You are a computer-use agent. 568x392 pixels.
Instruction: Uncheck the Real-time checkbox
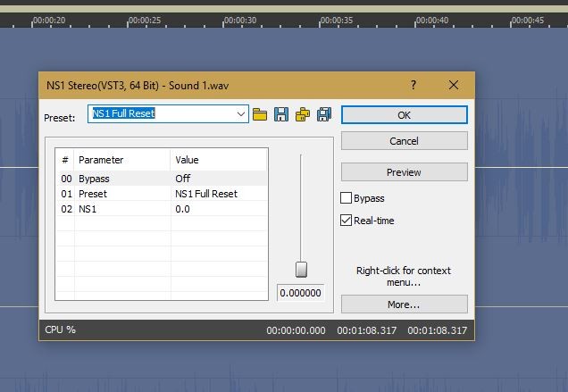tap(346, 221)
